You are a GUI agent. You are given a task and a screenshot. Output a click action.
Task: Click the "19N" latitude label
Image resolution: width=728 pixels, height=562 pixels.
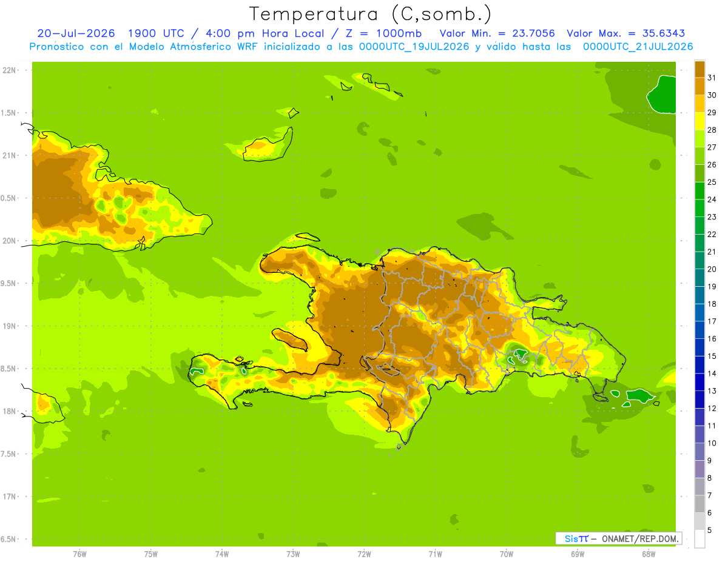[9, 326]
